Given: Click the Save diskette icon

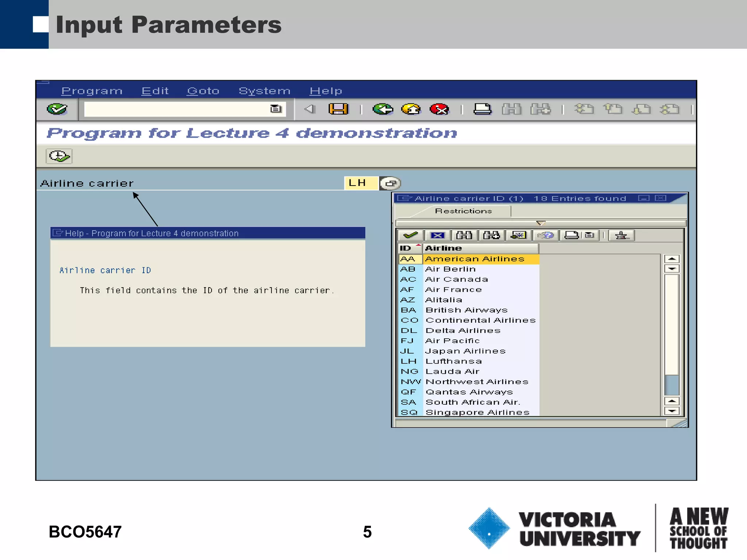Looking at the screenshot, I should pos(338,109).
